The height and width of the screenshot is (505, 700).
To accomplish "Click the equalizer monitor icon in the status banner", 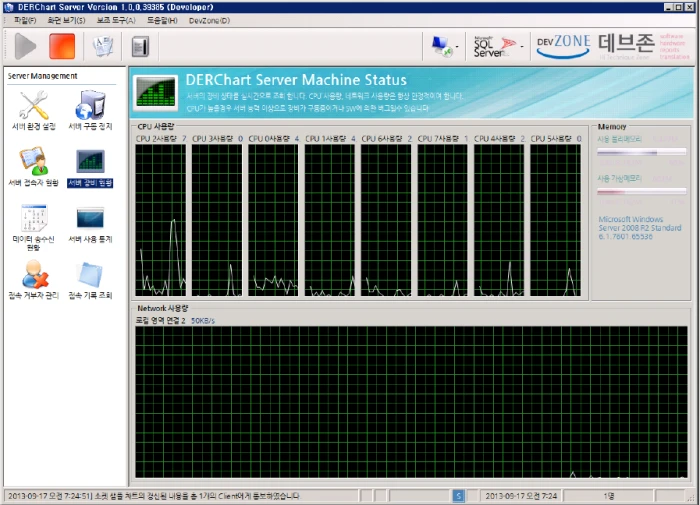I will point(155,93).
